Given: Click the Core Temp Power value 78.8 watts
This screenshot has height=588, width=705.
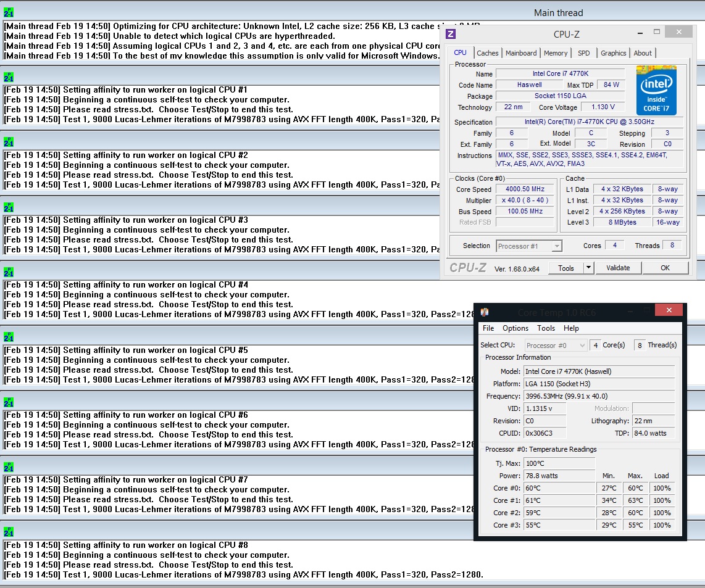Looking at the screenshot, I should [559, 476].
